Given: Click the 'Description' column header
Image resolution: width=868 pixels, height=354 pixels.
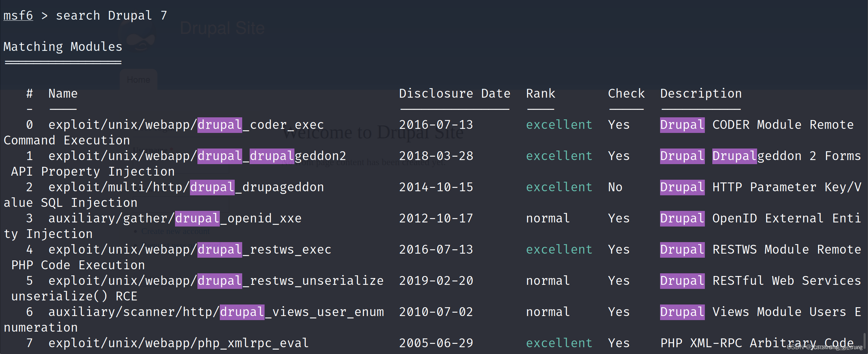Looking at the screenshot, I should (701, 94).
